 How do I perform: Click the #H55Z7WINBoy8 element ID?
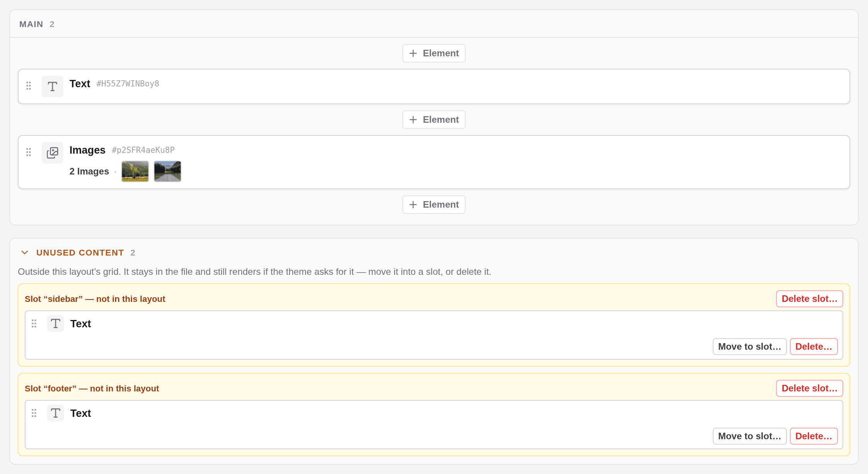click(x=128, y=84)
